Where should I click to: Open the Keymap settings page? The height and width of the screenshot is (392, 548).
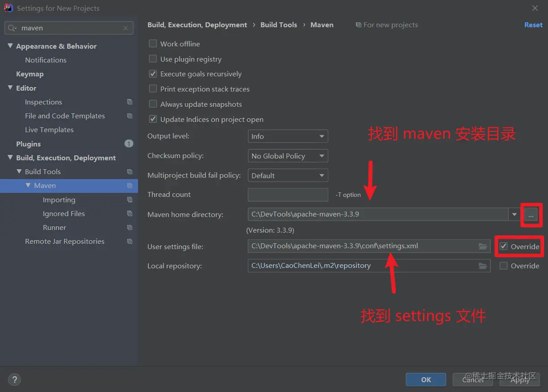pos(30,74)
